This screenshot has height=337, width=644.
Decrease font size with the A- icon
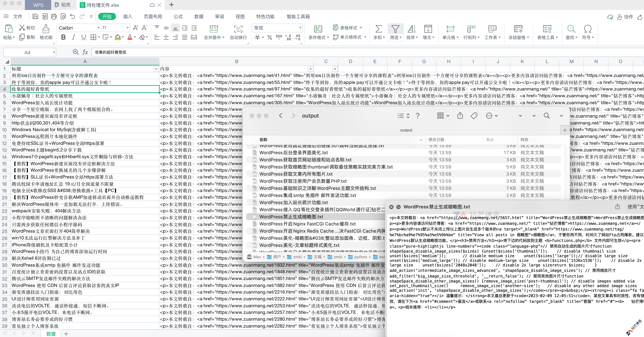point(144,28)
